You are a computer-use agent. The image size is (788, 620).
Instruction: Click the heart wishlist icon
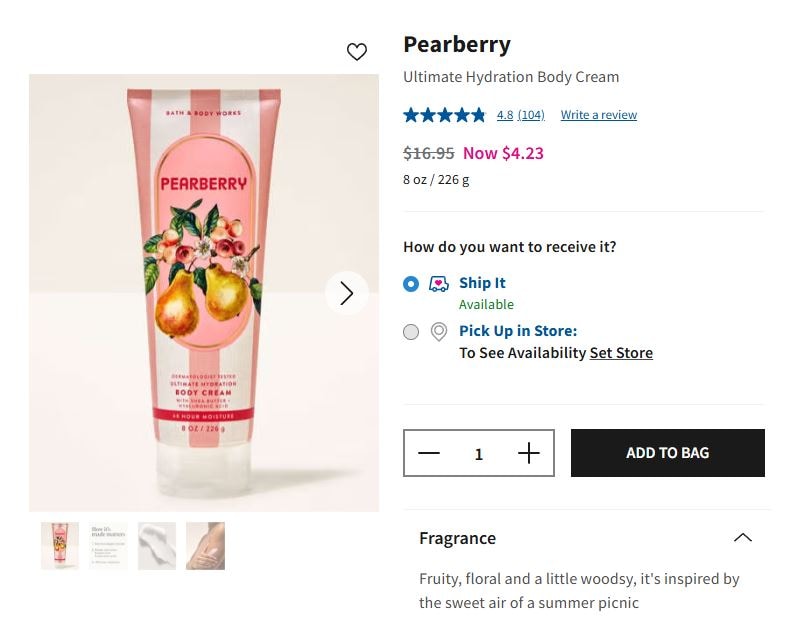(x=357, y=52)
